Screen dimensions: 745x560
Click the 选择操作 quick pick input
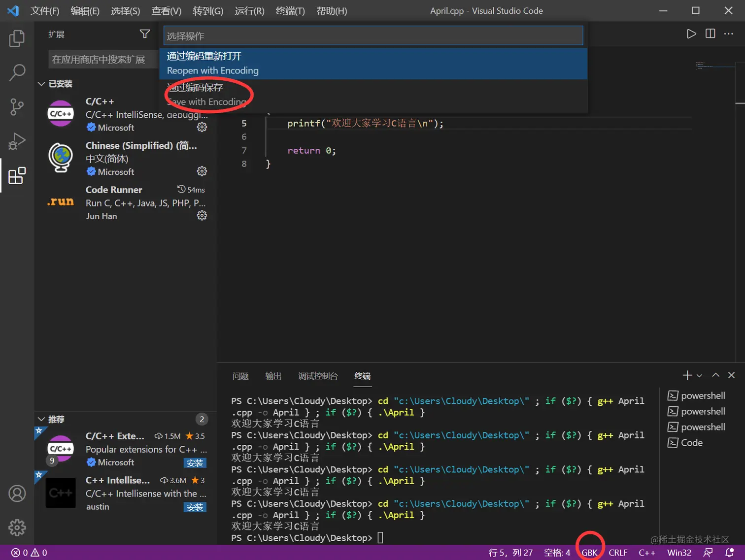pos(373,35)
